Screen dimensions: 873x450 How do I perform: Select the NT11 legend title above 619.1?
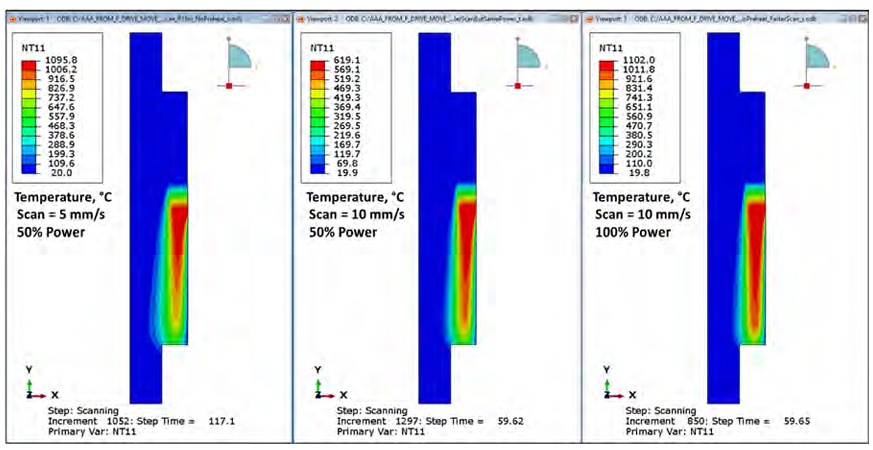click(322, 47)
